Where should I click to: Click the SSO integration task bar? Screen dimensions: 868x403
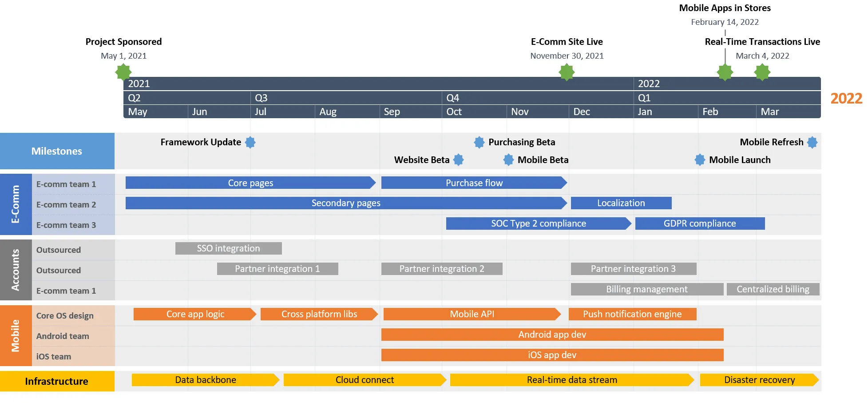click(x=228, y=248)
